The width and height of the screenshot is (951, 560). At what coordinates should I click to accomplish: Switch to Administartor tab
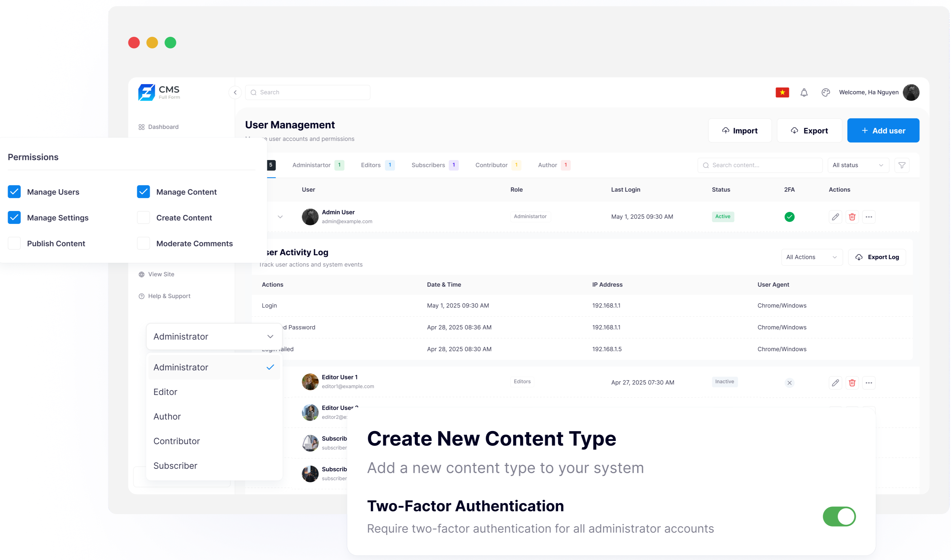[318, 165]
